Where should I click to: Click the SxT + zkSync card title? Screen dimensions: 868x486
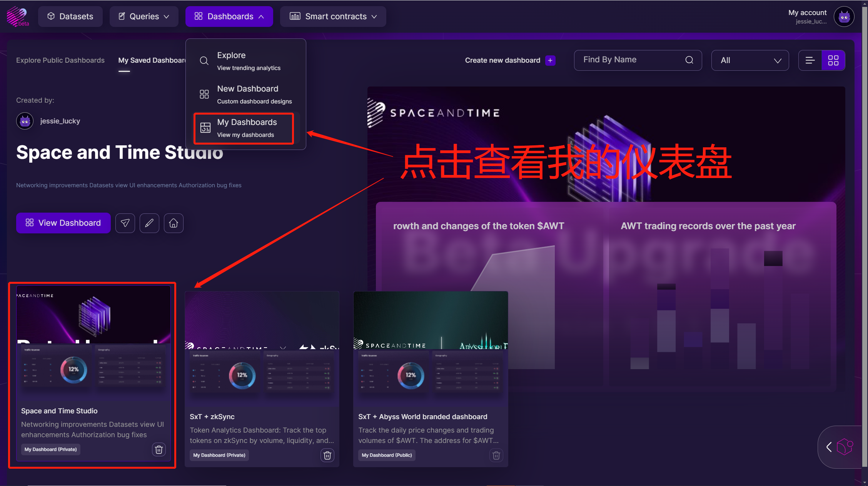212,417
